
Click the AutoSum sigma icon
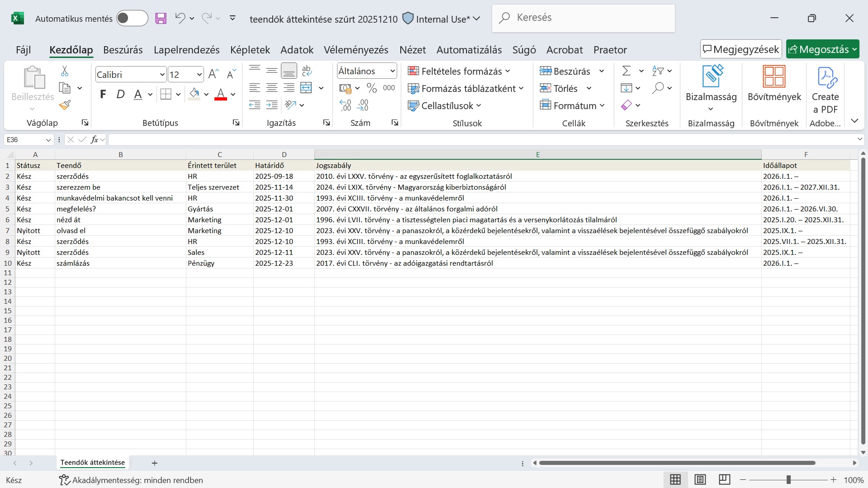click(626, 71)
